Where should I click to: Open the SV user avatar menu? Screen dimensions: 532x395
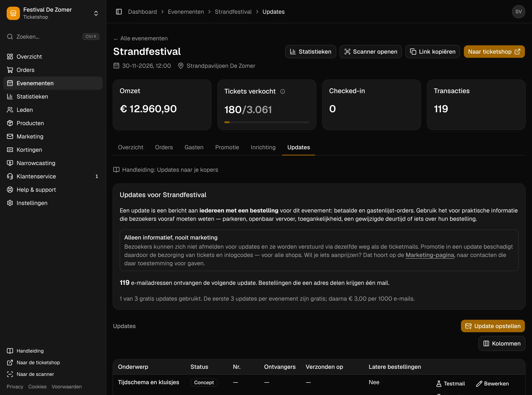point(518,12)
